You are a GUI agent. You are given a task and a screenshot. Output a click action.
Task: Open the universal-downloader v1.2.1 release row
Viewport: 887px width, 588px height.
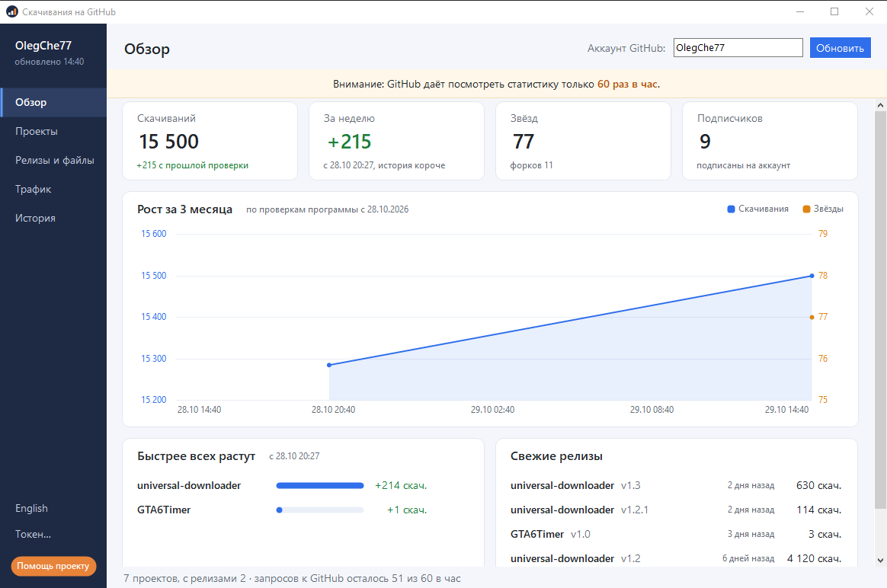(x=676, y=510)
